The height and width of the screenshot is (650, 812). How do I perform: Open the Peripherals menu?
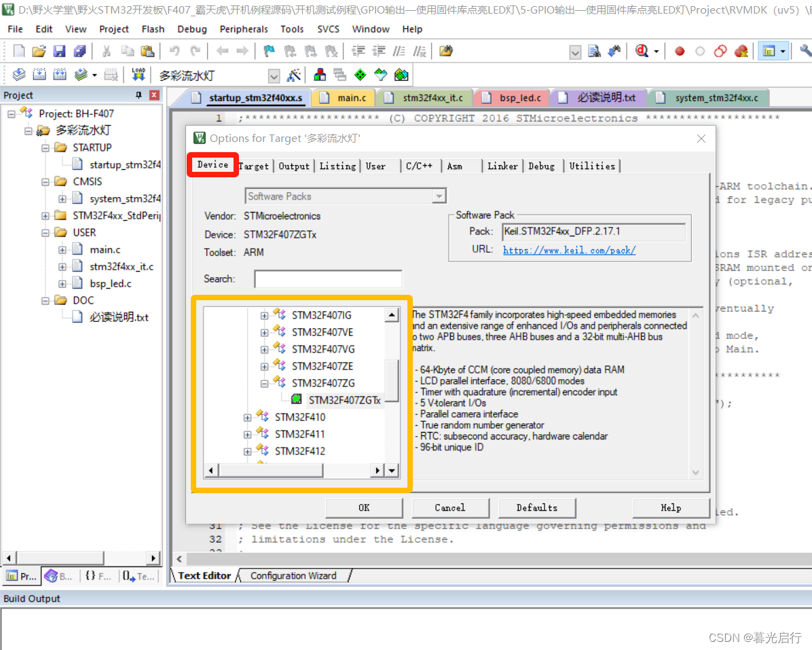point(243,29)
